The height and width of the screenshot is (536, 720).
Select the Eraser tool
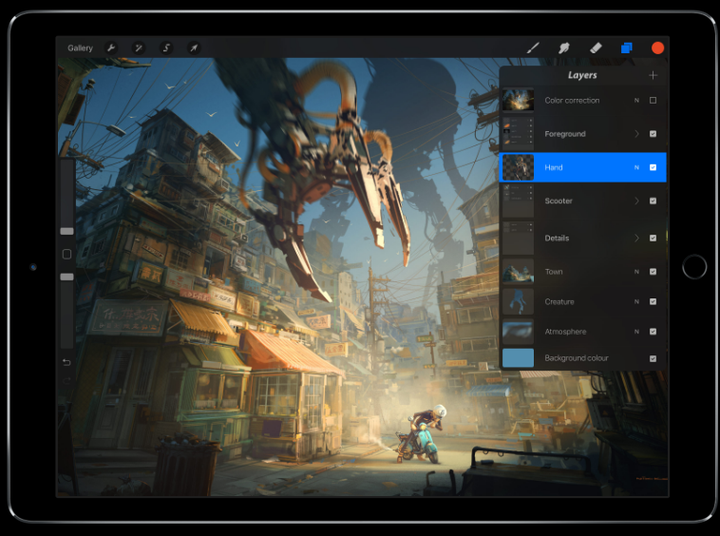596,48
